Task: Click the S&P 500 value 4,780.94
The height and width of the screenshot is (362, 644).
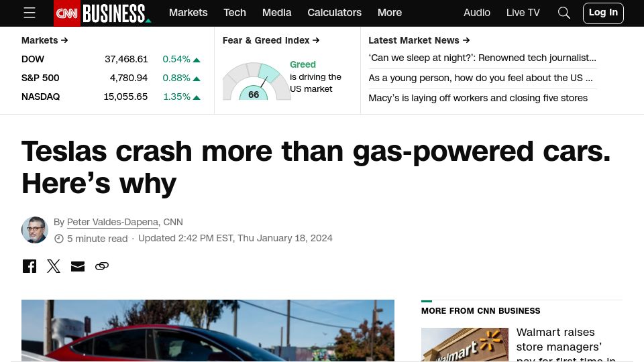Action: pos(129,78)
